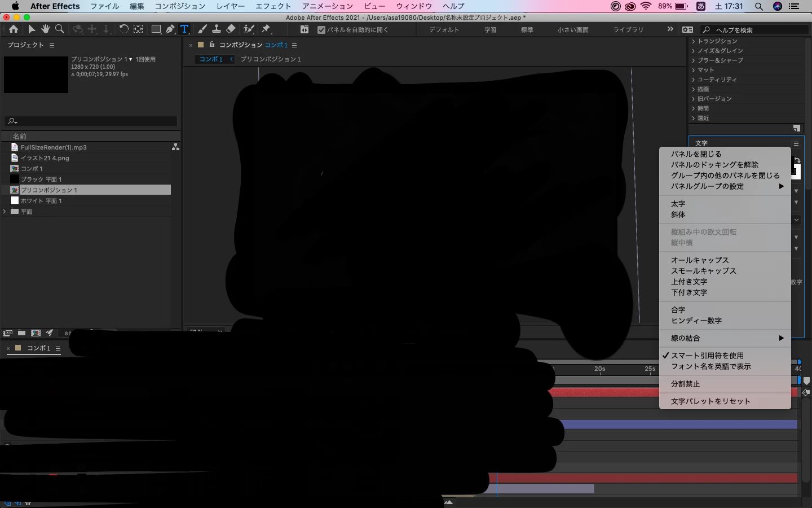Expand the ユーティリティ effects category
Image resolution: width=812 pixels, height=508 pixels.
point(694,80)
